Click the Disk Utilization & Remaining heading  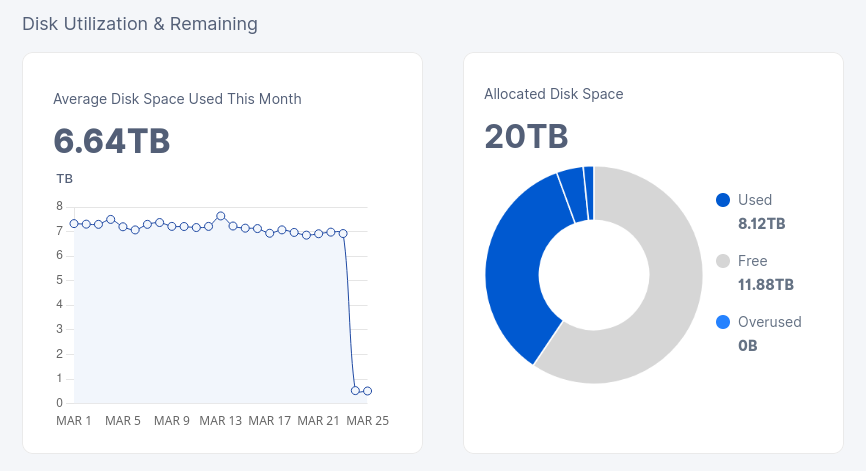(140, 24)
